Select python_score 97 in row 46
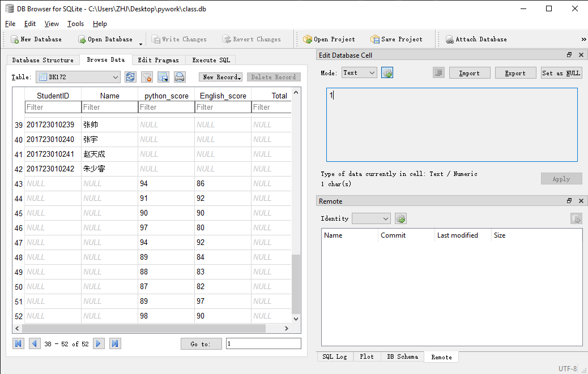 (x=167, y=227)
